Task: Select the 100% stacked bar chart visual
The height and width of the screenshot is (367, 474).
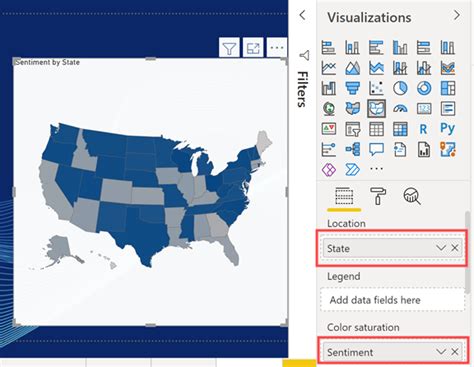Action: tap(424, 47)
